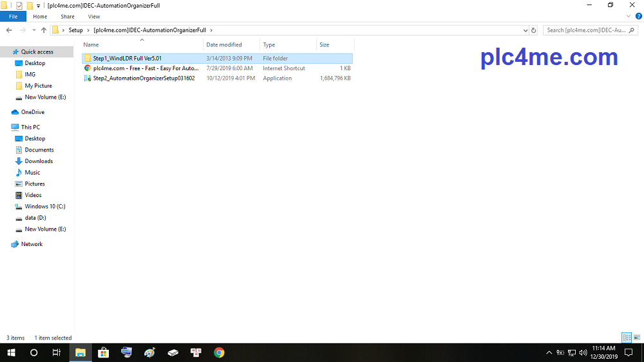The width and height of the screenshot is (644, 362).
Task: Select Step2_AutomationOrganizerSetup031602 application file
Action: pos(144,78)
